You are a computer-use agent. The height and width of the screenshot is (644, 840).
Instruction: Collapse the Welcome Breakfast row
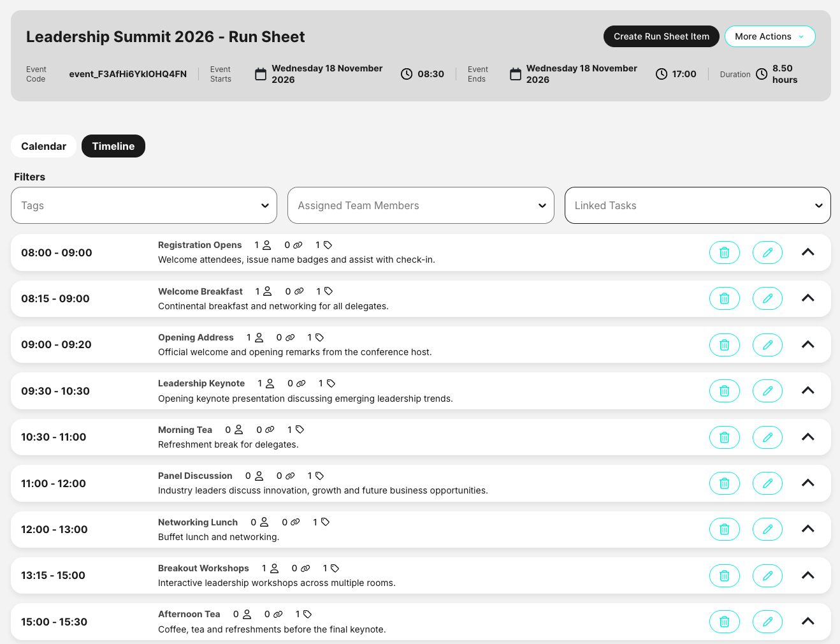tap(807, 298)
